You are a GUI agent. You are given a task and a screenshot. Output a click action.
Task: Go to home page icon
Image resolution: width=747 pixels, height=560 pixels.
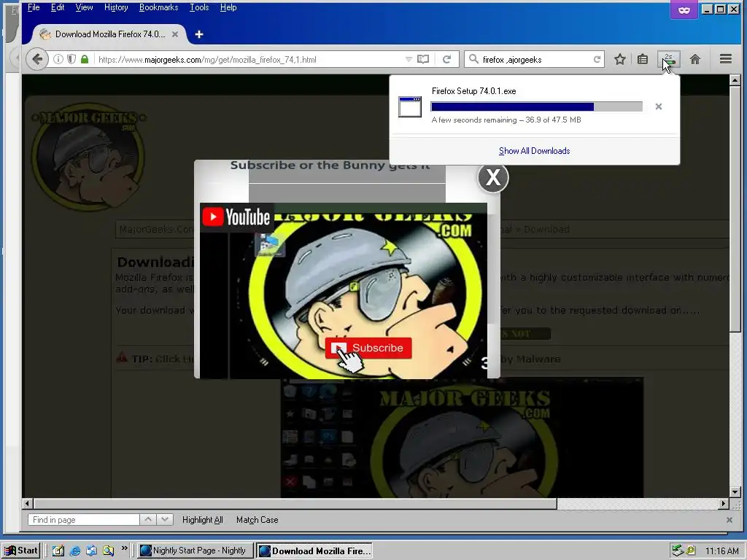695,60
